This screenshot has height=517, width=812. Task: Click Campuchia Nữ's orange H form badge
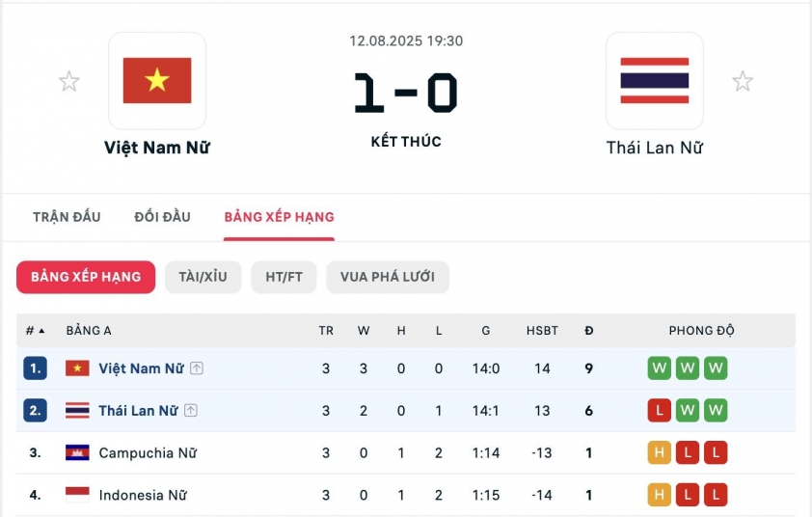point(660,452)
